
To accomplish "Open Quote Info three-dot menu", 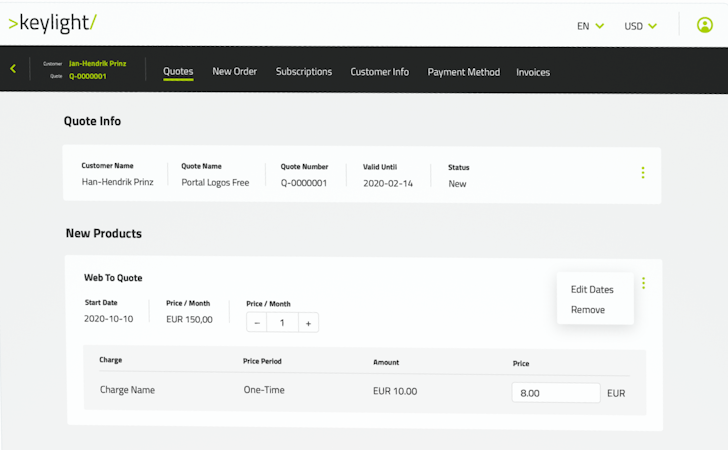I will [642, 173].
